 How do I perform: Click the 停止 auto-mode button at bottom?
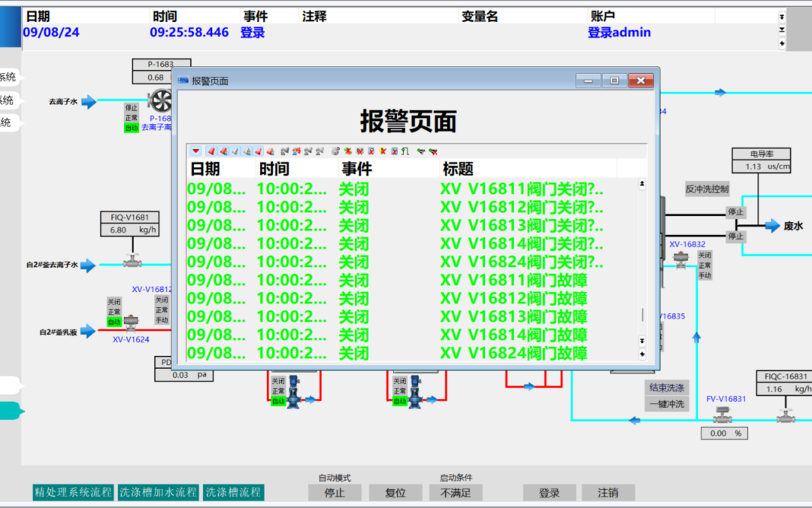tap(335, 492)
